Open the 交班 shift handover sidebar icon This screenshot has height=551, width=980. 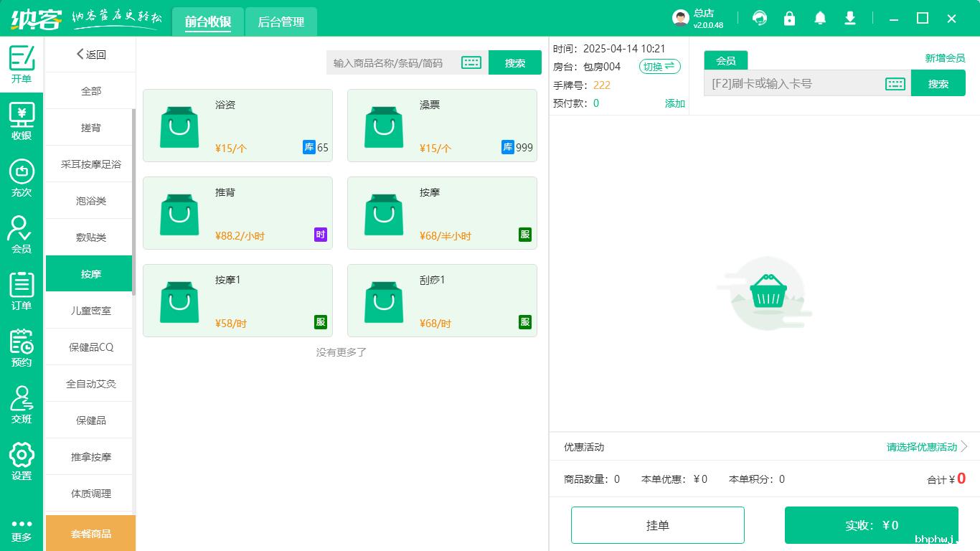(22, 405)
